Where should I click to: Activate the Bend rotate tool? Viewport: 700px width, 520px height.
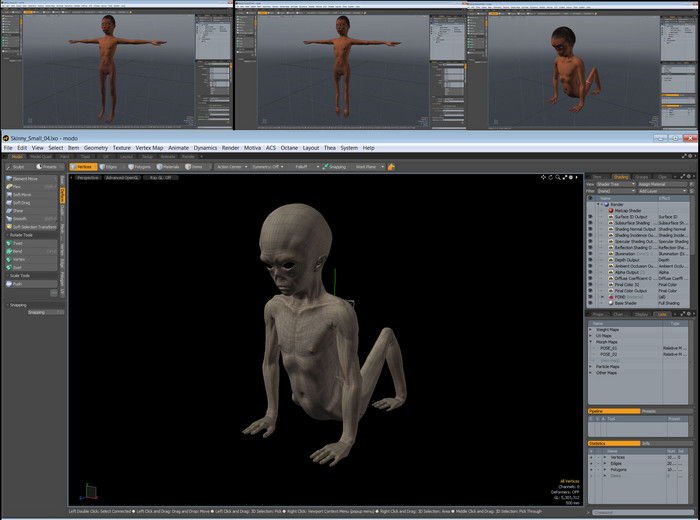click(20, 251)
